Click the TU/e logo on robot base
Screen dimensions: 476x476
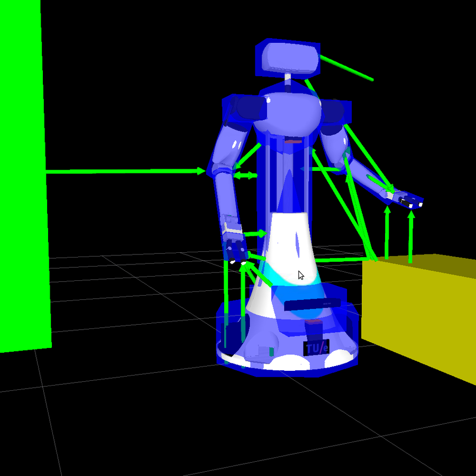[x=316, y=347]
